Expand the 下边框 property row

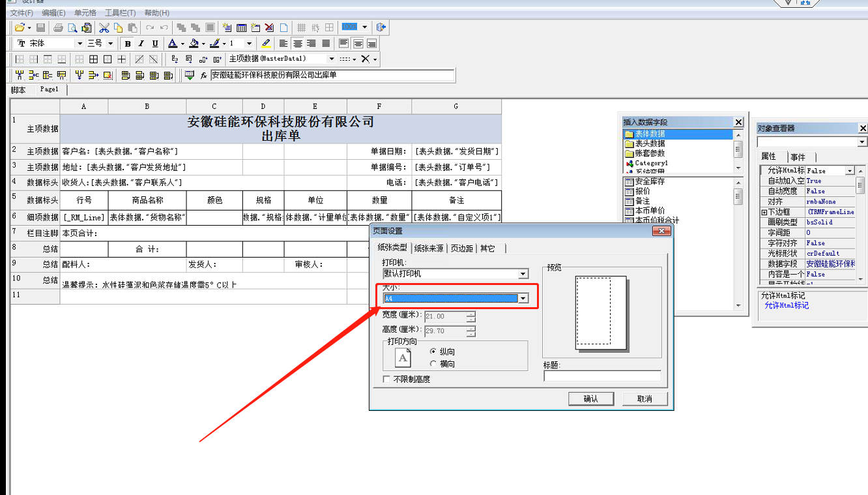tap(764, 212)
